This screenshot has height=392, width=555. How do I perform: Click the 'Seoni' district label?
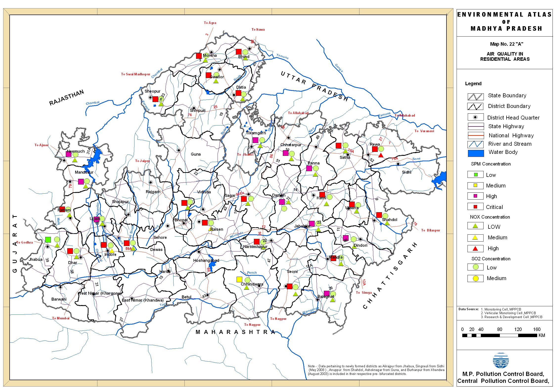(292, 271)
